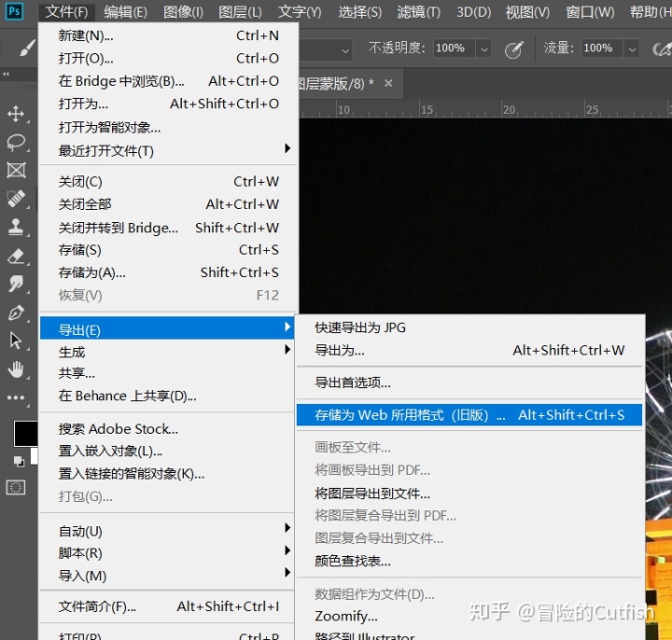This screenshot has height=640, width=672.
Task: Click the Brush tool preset icon in options bar
Action: [x=26, y=48]
